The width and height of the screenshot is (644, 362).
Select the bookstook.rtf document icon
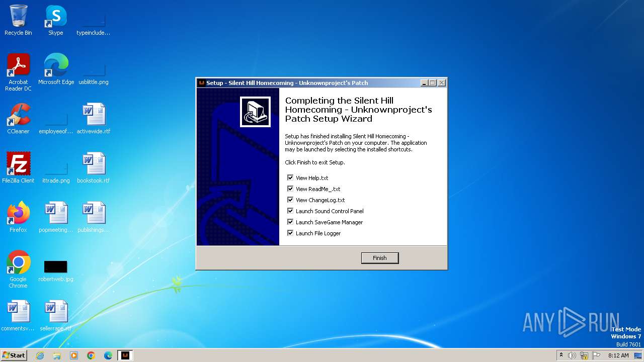(x=94, y=168)
